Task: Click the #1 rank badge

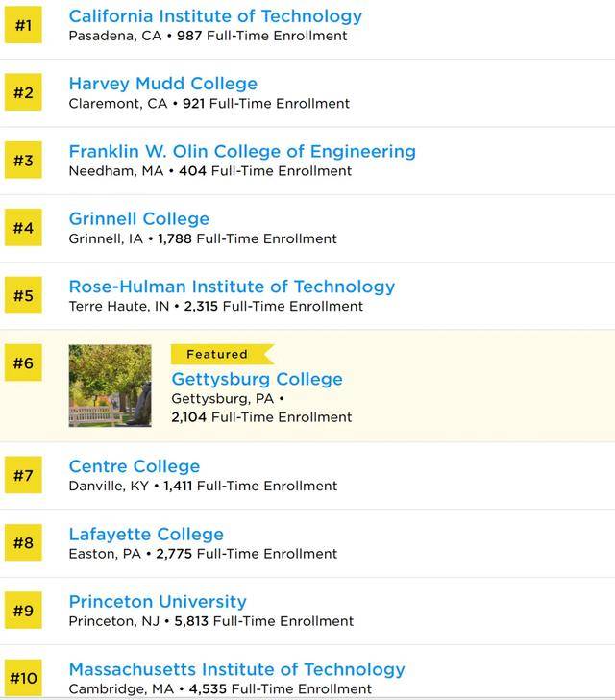Action: (x=23, y=25)
